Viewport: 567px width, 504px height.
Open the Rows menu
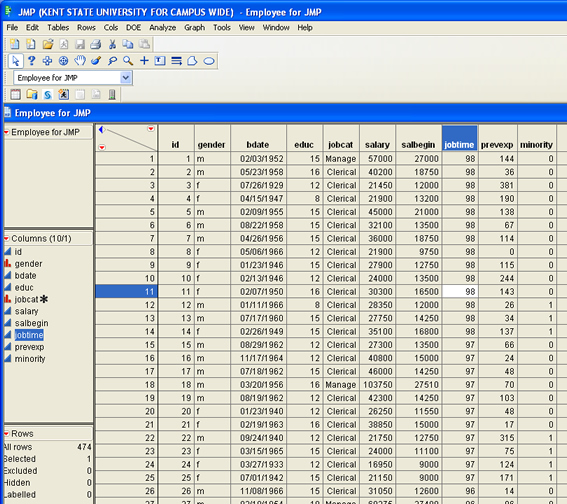click(86, 27)
